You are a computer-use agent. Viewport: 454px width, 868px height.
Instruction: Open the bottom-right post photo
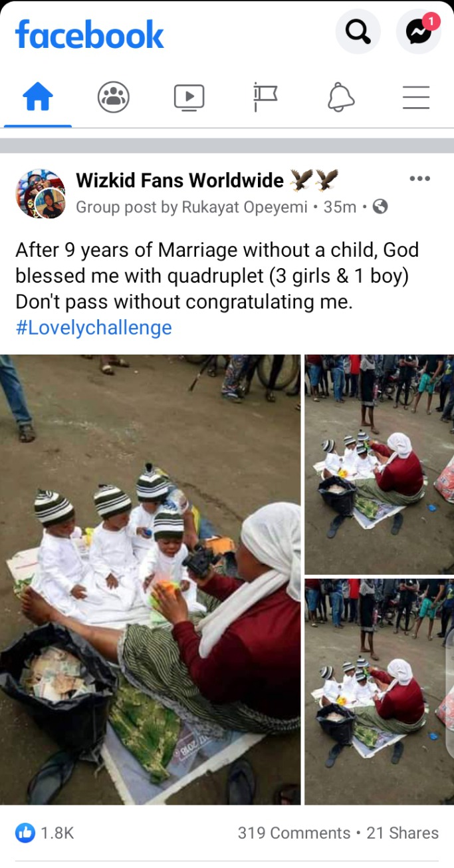click(380, 692)
